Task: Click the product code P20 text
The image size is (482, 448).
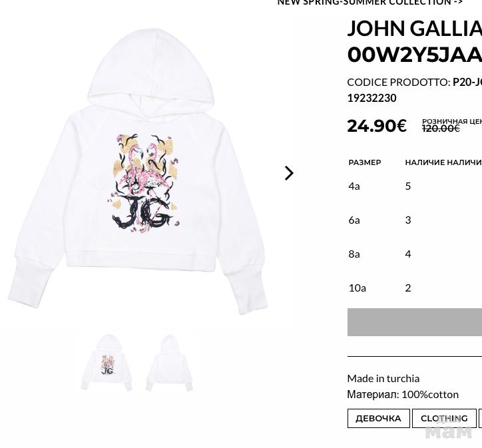Action: pos(467,82)
